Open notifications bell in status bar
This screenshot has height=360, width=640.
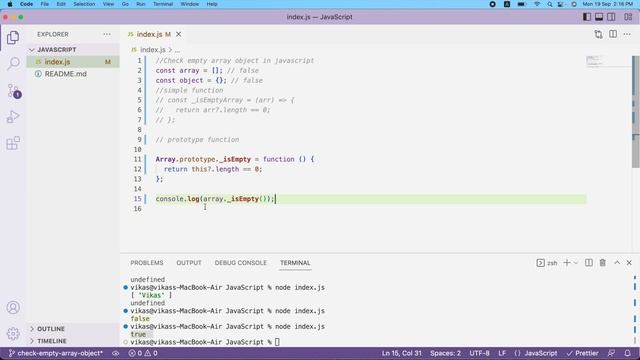(x=628, y=353)
